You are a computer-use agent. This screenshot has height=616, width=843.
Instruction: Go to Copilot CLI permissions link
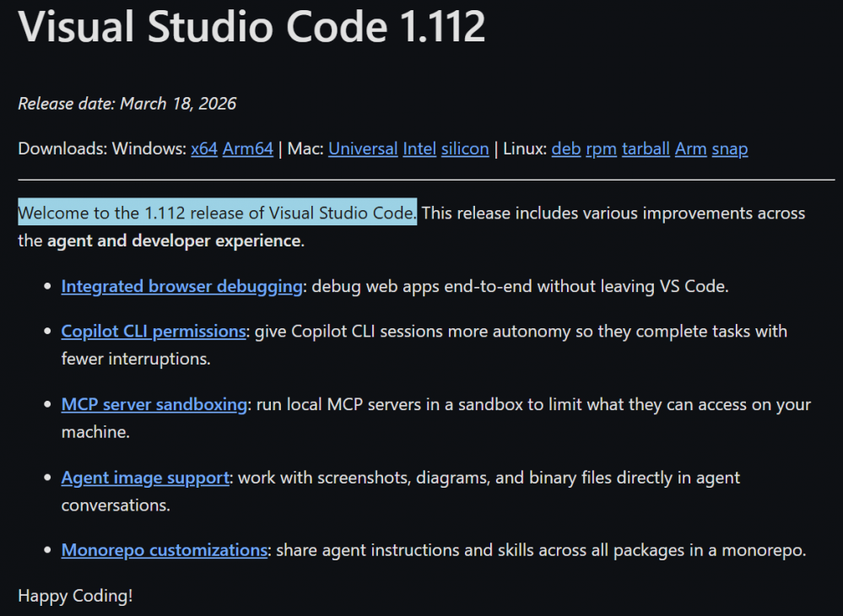point(154,332)
